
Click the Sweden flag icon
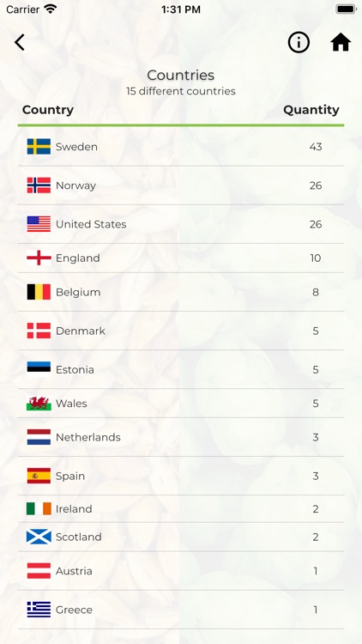(39, 147)
